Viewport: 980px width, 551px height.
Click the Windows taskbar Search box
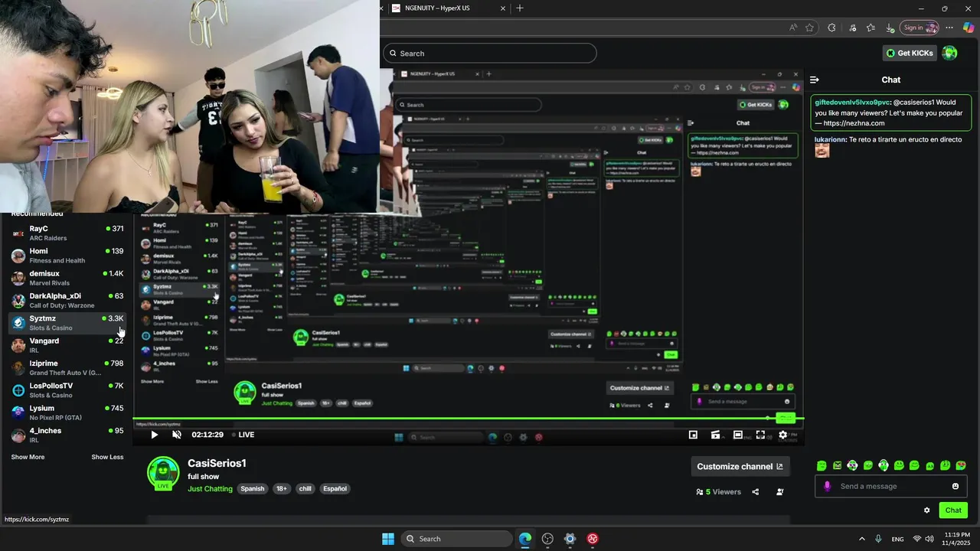pyautogui.click(x=457, y=539)
